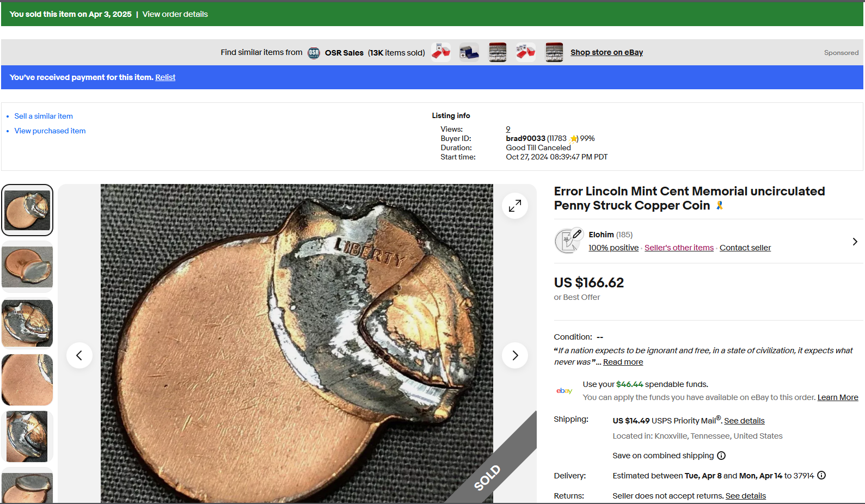
Task: Open the views count link
Action: 508,129
